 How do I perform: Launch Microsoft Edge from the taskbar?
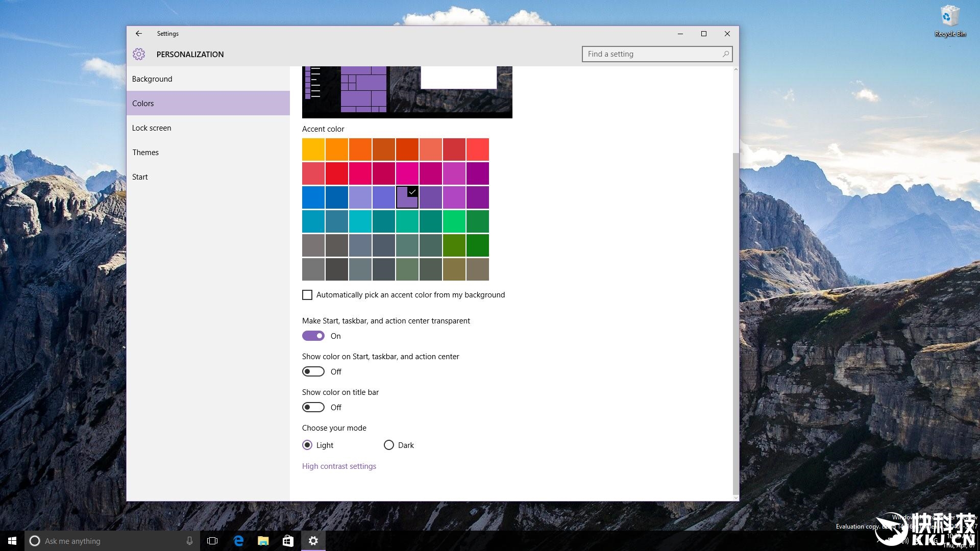pos(238,541)
